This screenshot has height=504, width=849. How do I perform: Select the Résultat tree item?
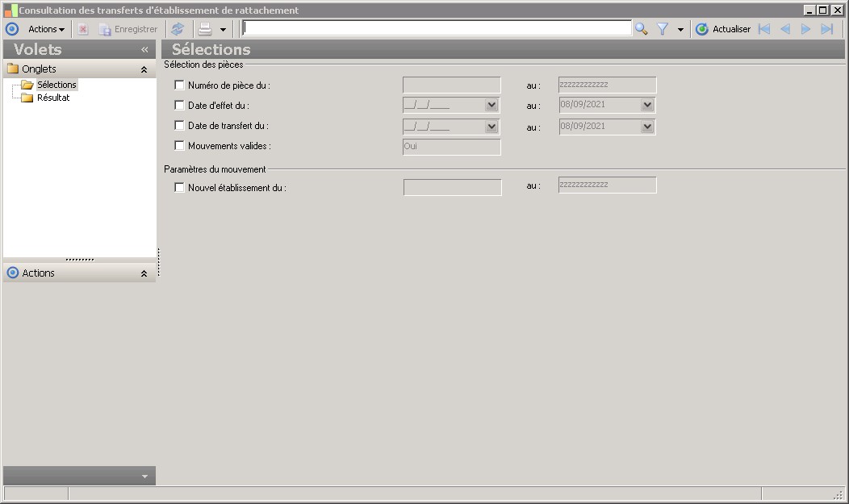[x=53, y=98]
